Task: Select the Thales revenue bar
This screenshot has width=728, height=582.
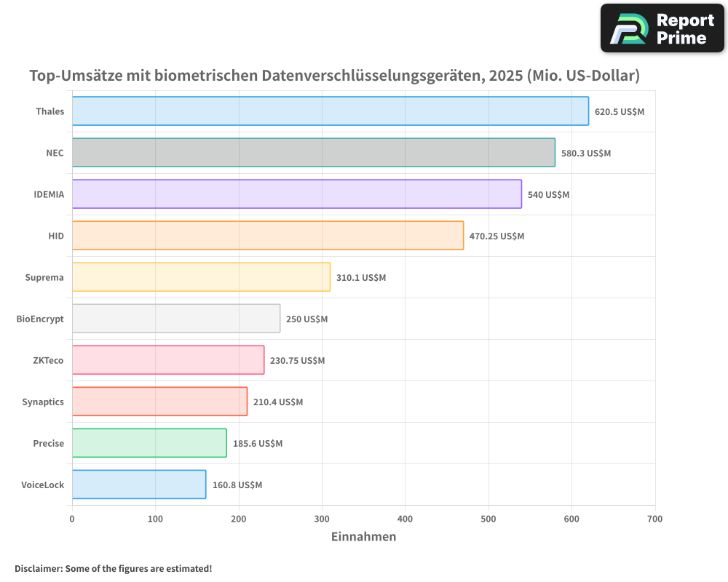Action: coord(328,111)
